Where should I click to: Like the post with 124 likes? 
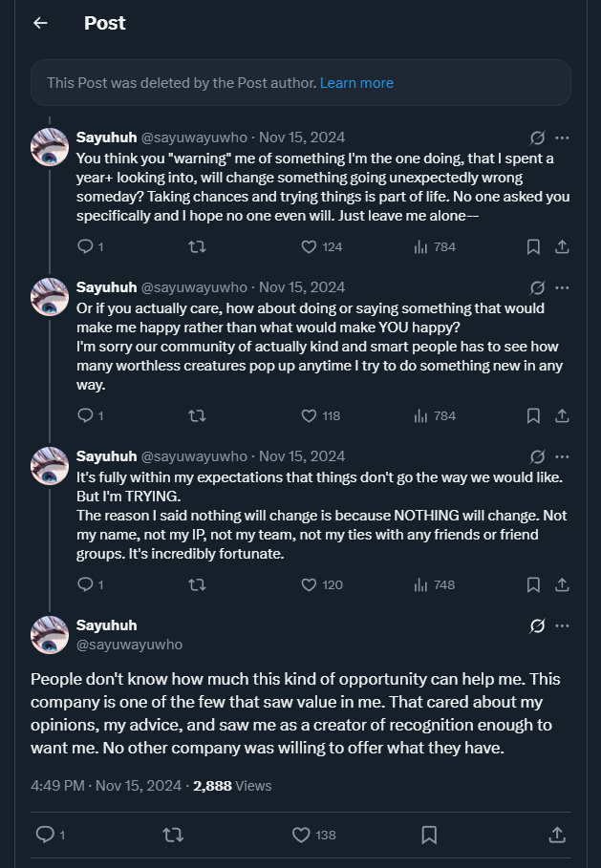point(309,246)
